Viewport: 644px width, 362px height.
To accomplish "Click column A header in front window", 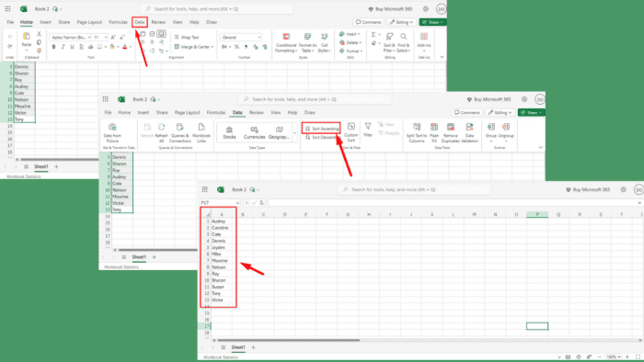I will coord(222,214).
